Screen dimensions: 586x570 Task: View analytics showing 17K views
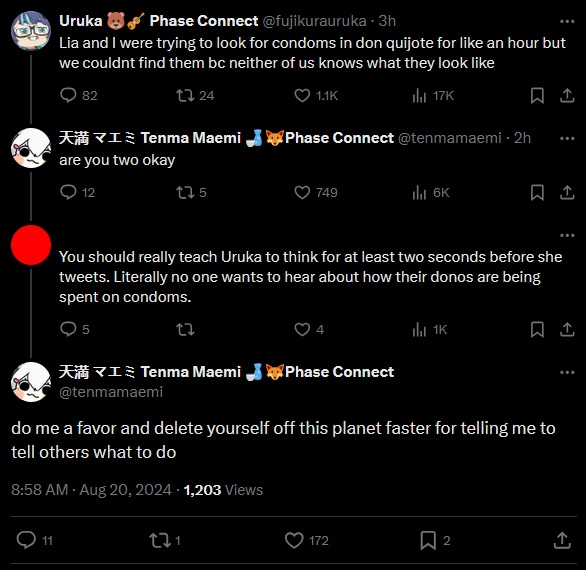433,96
